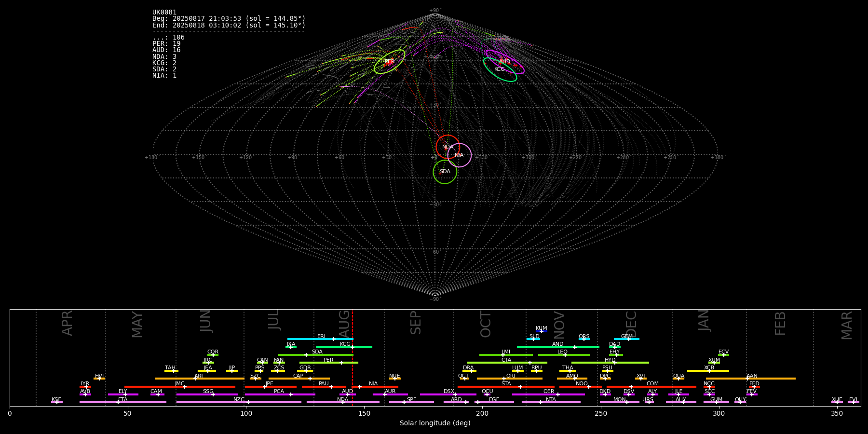
Task: Click the pink NIA radiant circle on map
Action: [459, 155]
